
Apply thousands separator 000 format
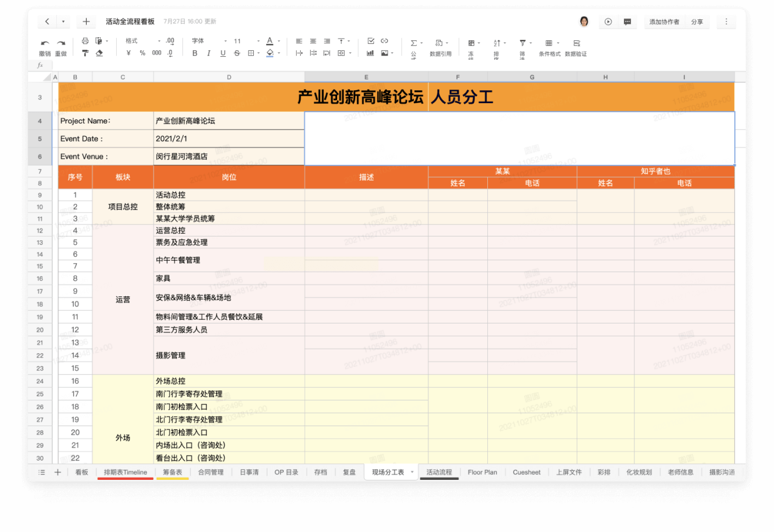tap(157, 53)
